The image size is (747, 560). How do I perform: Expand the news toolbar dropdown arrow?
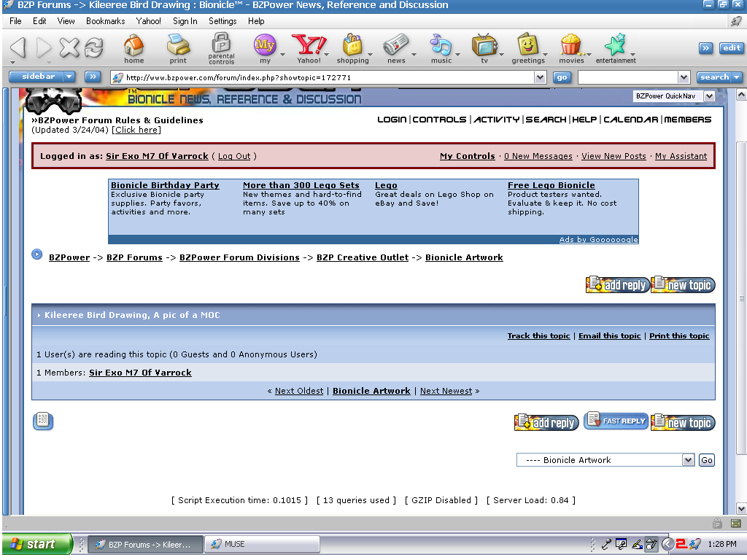414,55
